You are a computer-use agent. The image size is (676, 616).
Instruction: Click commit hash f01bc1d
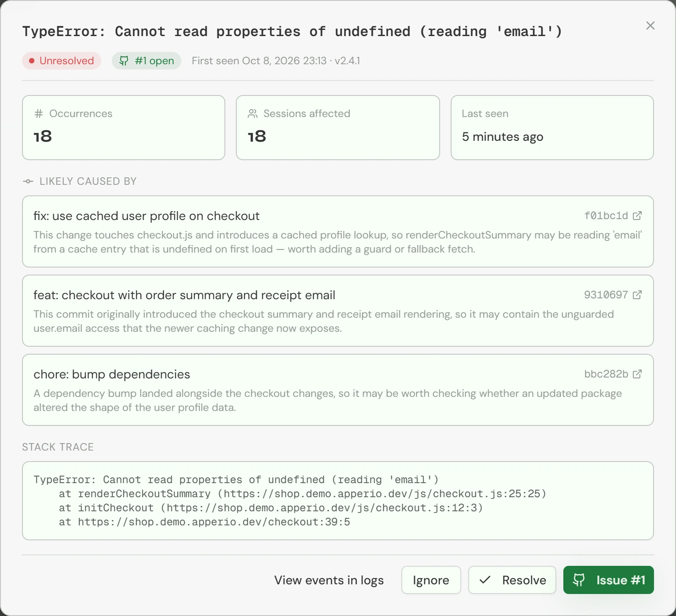click(x=606, y=216)
